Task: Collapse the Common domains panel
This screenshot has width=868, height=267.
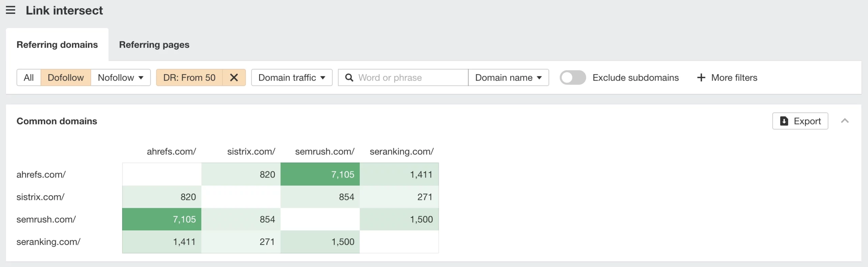Action: [845, 121]
